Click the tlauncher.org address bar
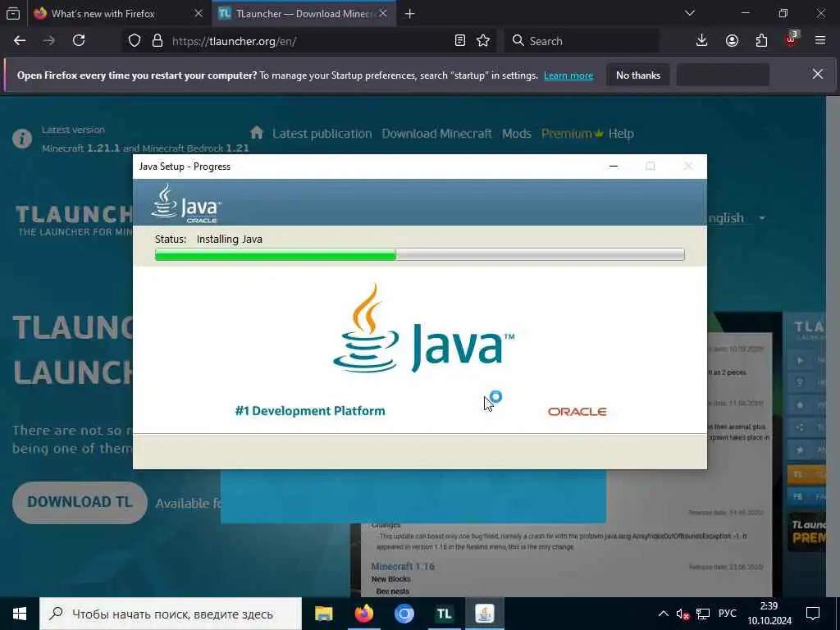 (311, 41)
